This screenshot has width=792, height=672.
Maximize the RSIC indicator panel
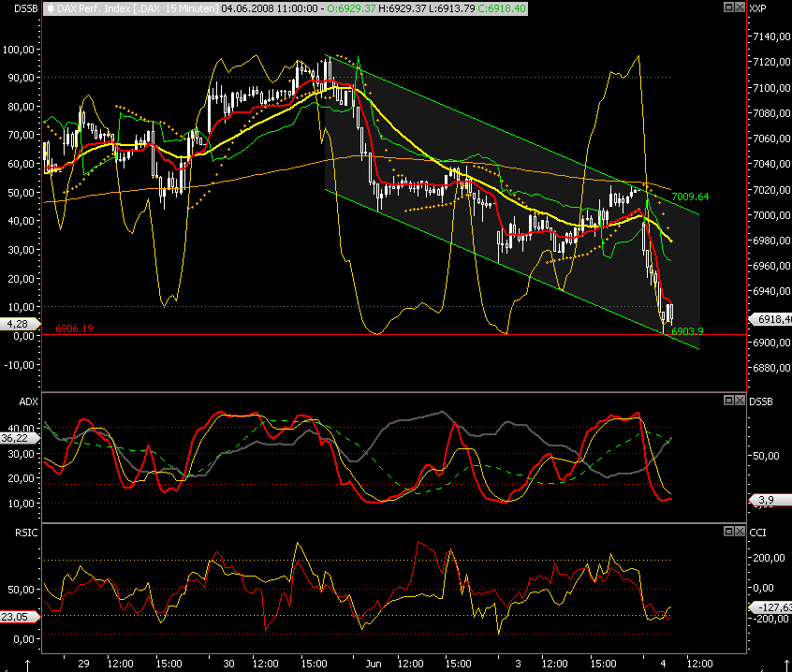coord(729,531)
